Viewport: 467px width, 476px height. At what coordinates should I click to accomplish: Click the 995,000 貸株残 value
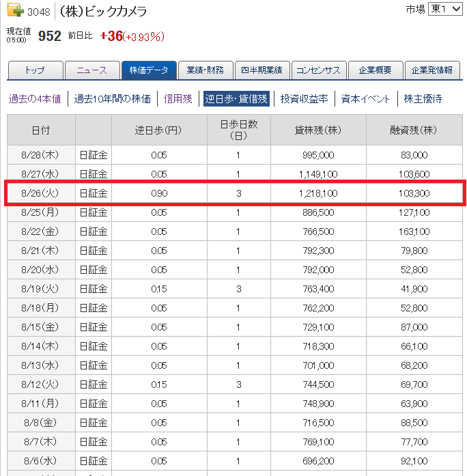click(x=318, y=155)
